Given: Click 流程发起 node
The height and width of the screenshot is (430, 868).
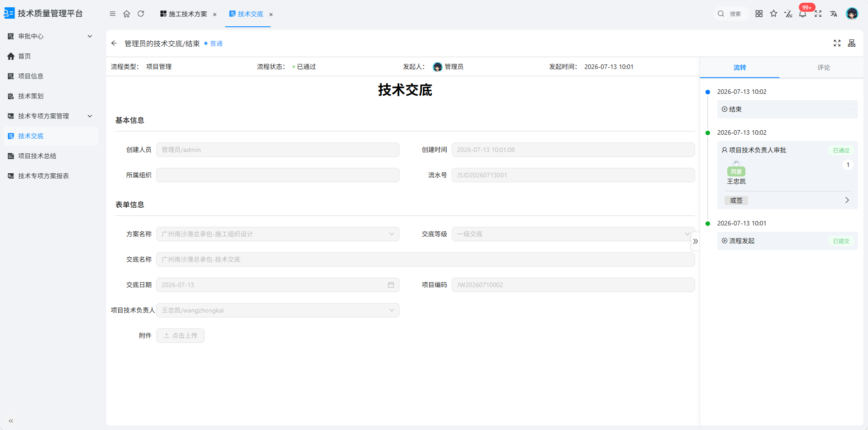Looking at the screenshot, I should pyautogui.click(x=788, y=241).
